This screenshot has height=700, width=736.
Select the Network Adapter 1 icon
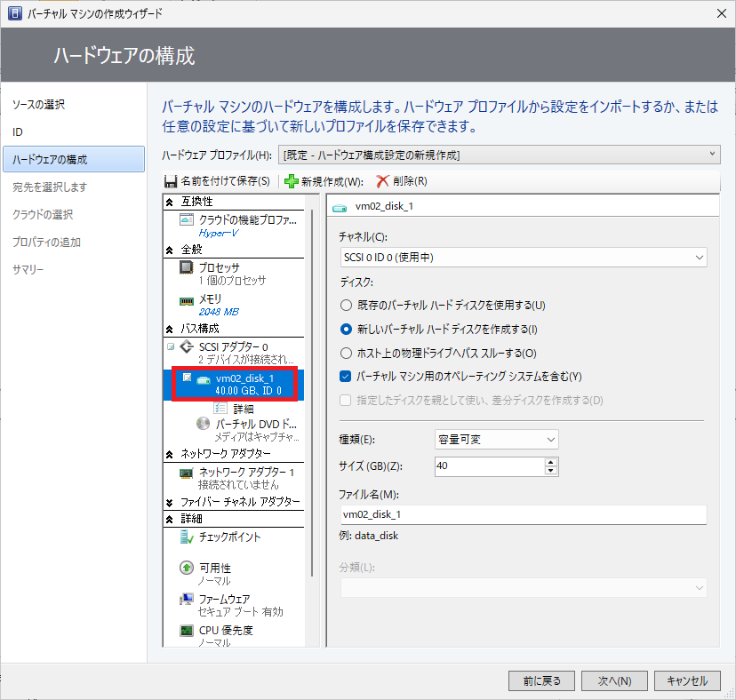point(187,473)
